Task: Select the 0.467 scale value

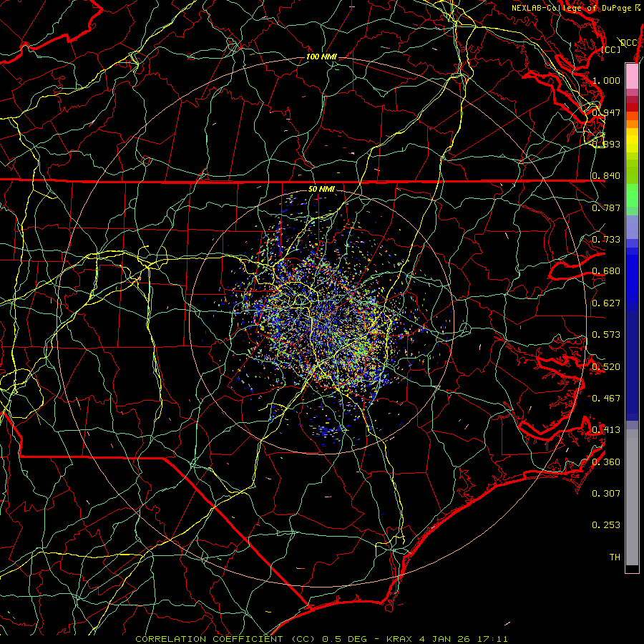Action: point(606,398)
